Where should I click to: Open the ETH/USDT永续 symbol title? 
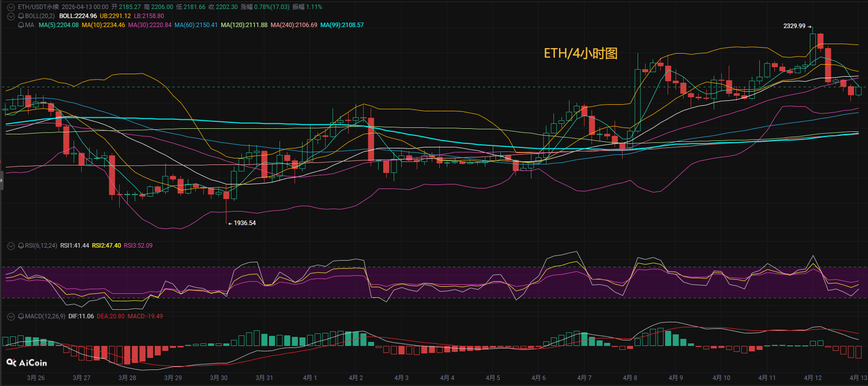click(x=38, y=7)
